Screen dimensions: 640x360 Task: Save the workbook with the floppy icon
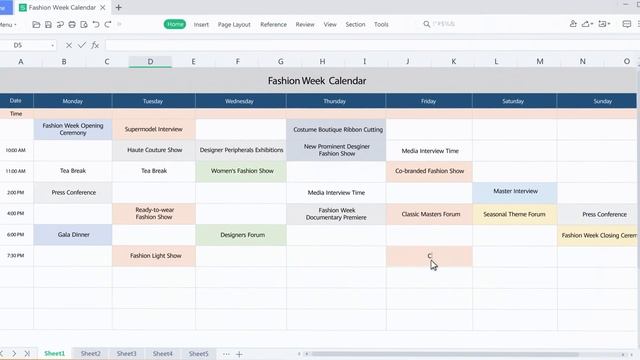48,24
